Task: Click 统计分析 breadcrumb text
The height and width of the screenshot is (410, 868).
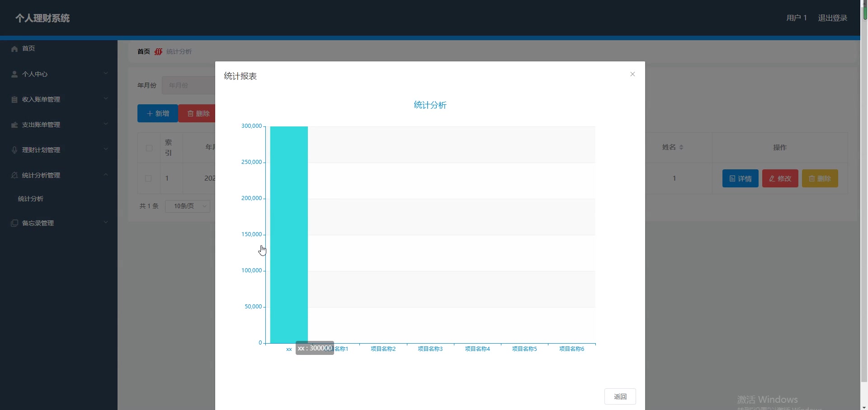Action: (179, 51)
